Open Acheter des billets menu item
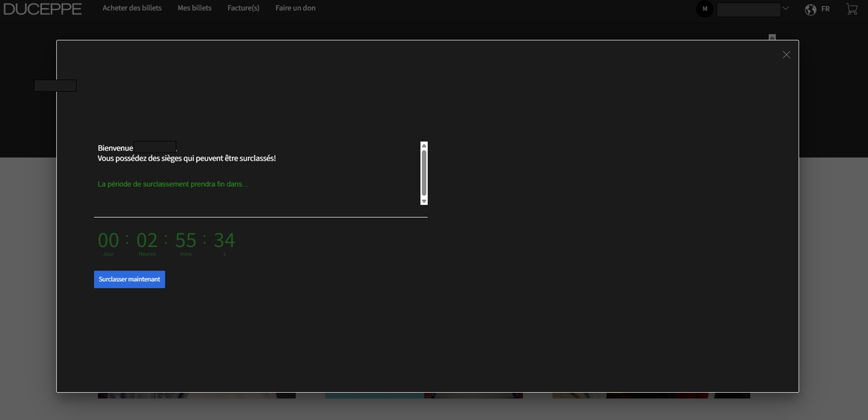This screenshot has height=420, width=868. (132, 8)
